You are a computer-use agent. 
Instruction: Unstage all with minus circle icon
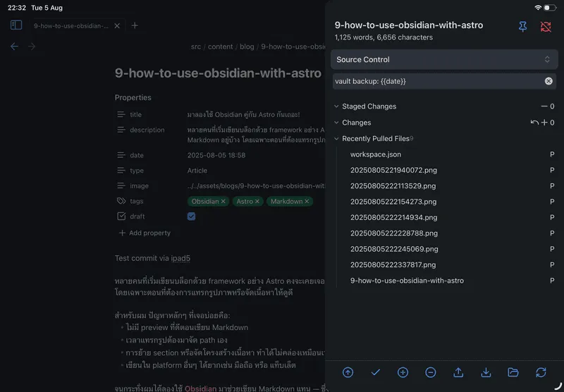(x=430, y=372)
